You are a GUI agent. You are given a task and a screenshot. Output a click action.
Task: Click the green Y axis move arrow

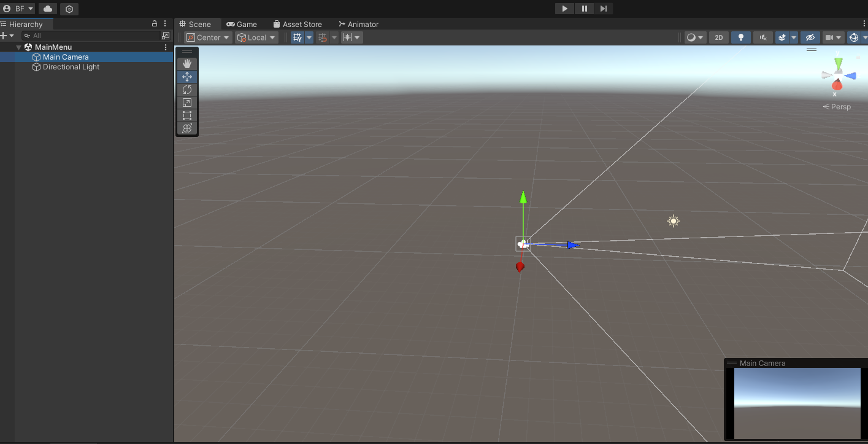pyautogui.click(x=523, y=197)
